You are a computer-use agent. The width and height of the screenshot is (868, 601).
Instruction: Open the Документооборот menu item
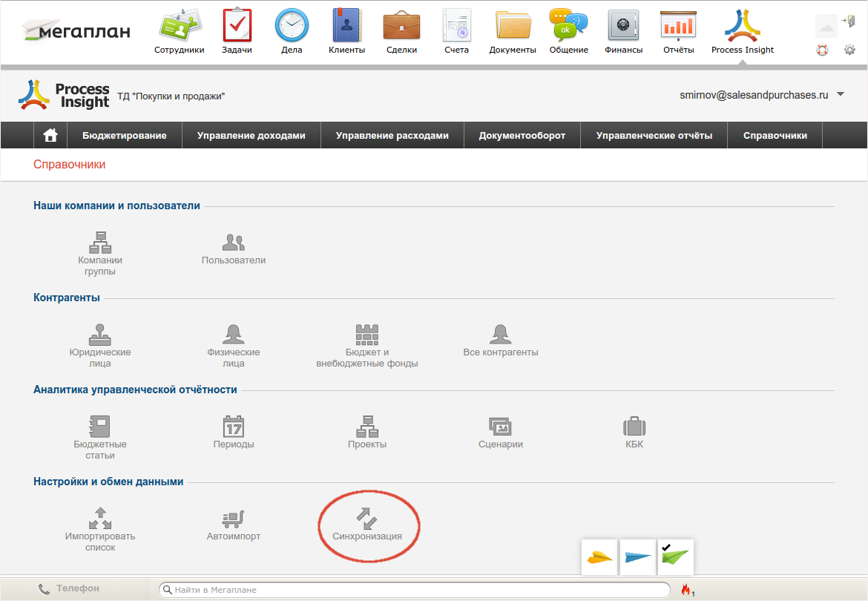coord(522,136)
